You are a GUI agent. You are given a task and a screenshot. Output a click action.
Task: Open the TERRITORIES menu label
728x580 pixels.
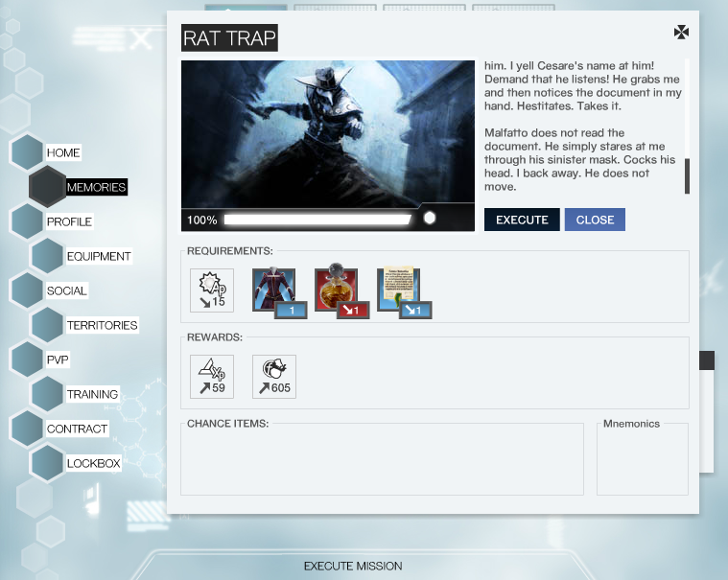point(102,325)
